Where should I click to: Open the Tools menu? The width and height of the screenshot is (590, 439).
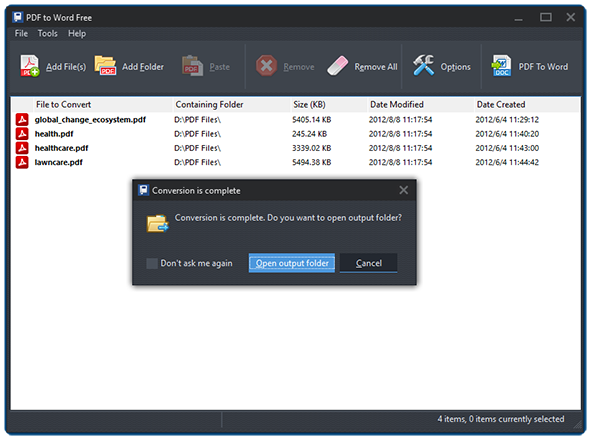tap(47, 33)
